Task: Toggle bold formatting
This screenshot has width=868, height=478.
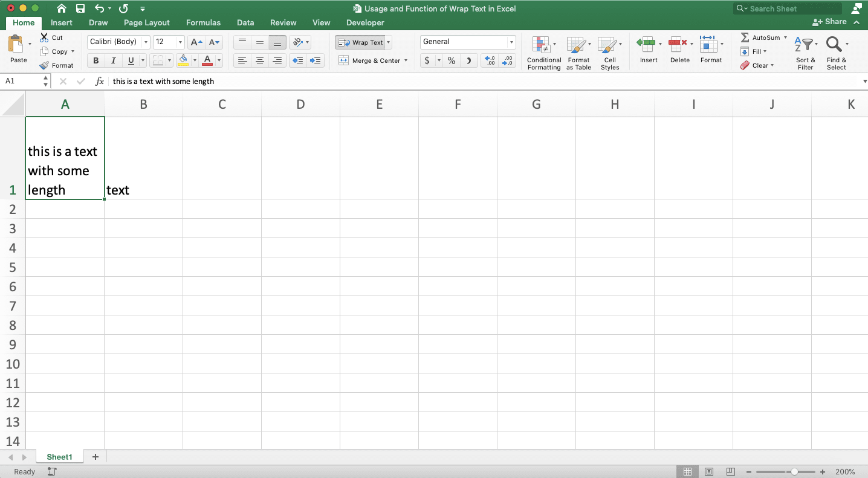Action: (x=95, y=60)
